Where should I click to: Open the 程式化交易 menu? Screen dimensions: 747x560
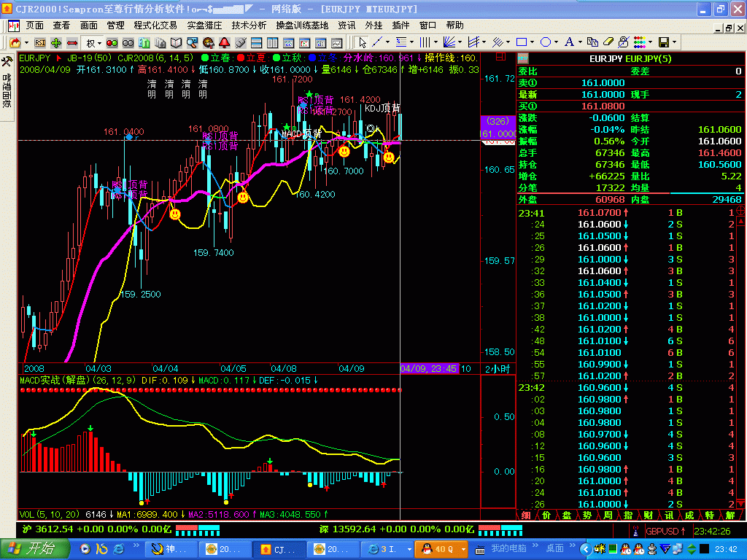155,26
